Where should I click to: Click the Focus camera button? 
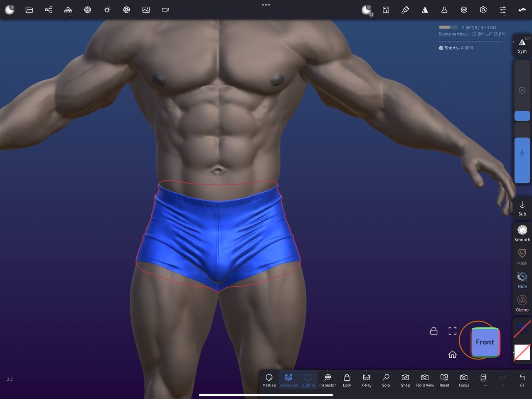click(x=464, y=379)
